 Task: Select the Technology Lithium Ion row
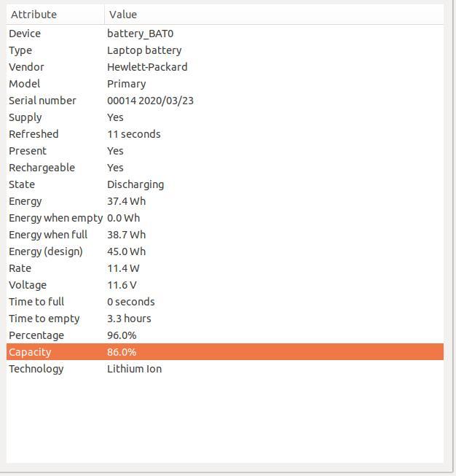(x=225, y=369)
